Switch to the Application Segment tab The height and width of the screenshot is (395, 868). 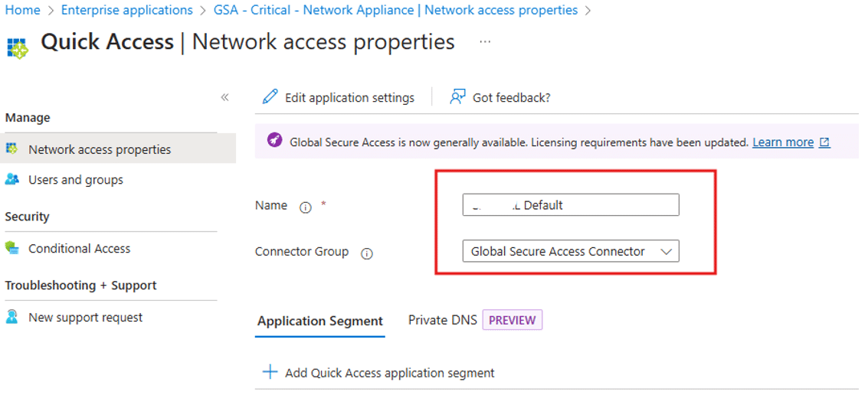[x=320, y=321]
